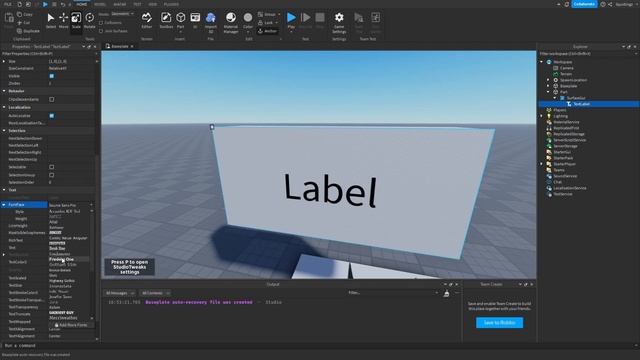Collapse the Localization property section
640x360 pixels.
click(4, 107)
